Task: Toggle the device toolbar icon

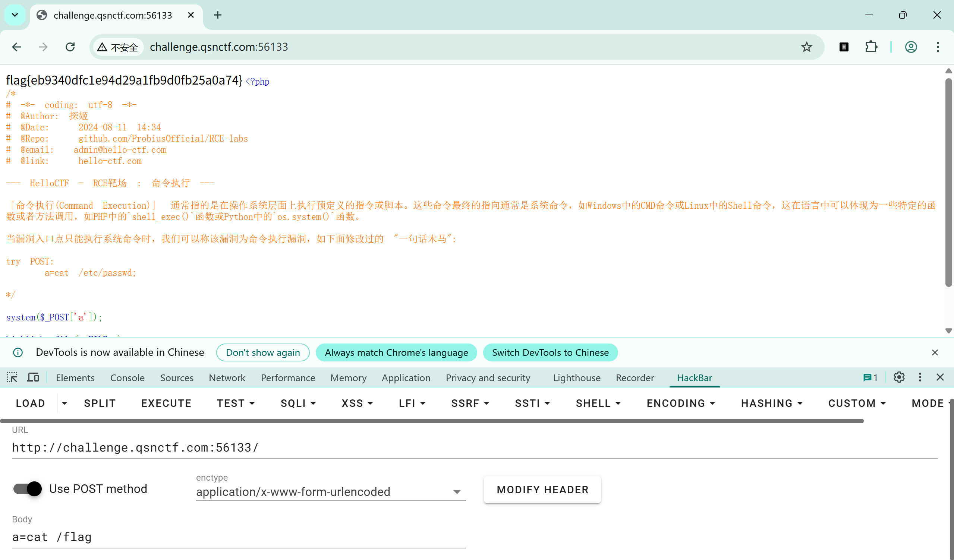Action: click(33, 377)
